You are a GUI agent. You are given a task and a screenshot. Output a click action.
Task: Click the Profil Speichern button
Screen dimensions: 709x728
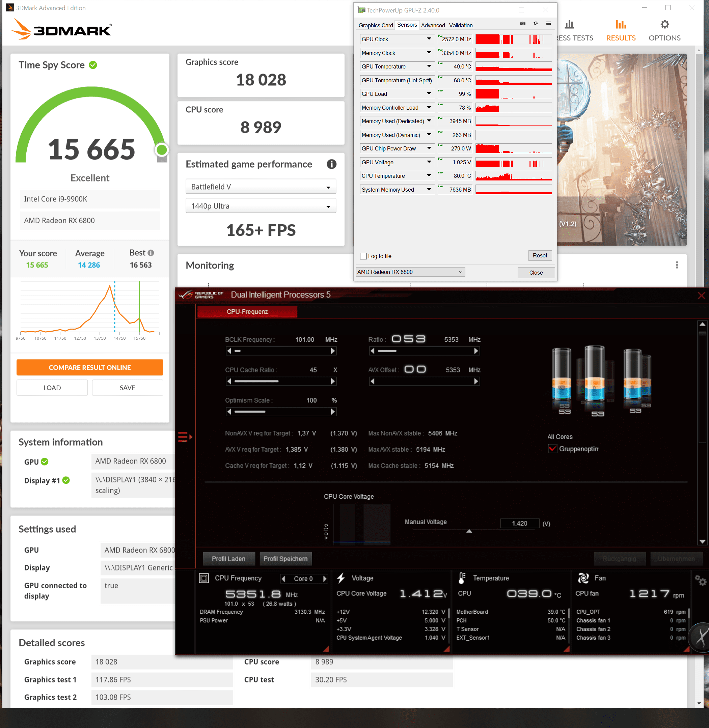pyautogui.click(x=285, y=559)
